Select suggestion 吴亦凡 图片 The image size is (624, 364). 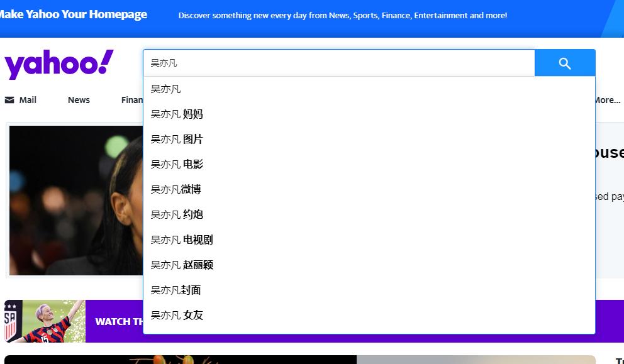pyautogui.click(x=369, y=139)
